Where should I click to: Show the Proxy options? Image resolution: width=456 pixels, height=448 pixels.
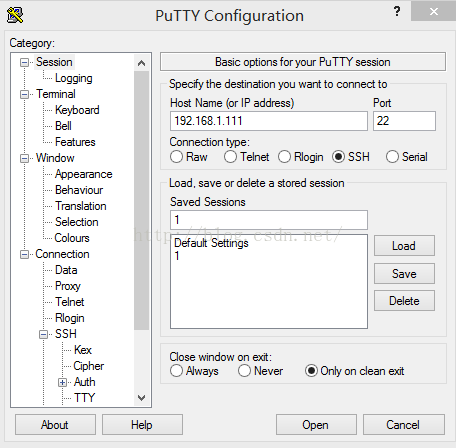click(x=68, y=286)
